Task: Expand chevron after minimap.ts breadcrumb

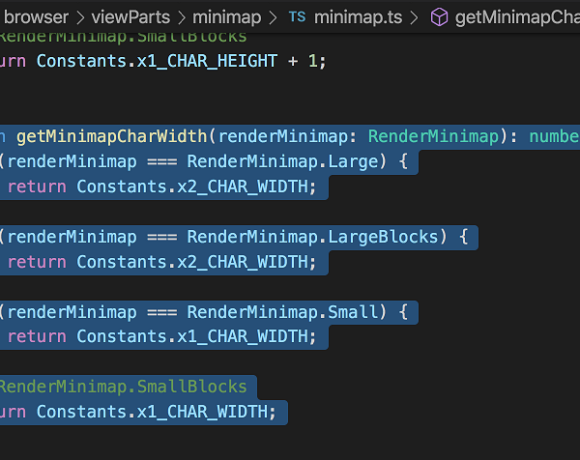Action: pyautogui.click(x=414, y=17)
